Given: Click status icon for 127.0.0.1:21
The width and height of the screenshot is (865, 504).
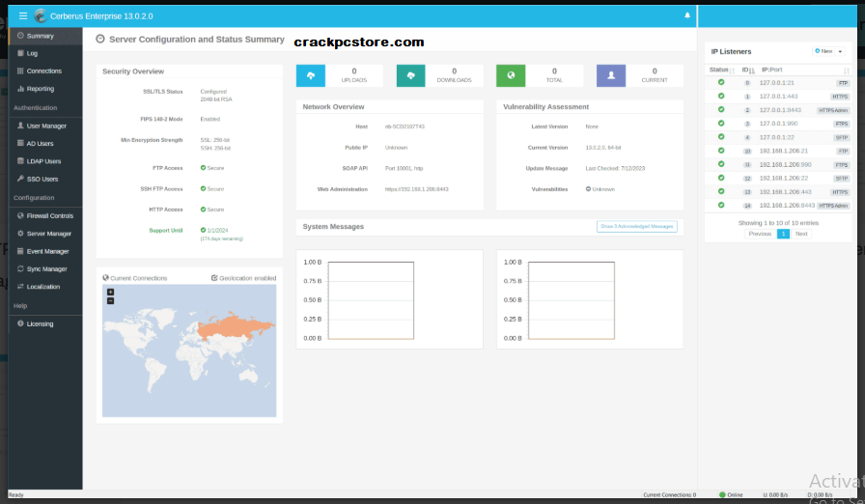Looking at the screenshot, I should 721,82.
